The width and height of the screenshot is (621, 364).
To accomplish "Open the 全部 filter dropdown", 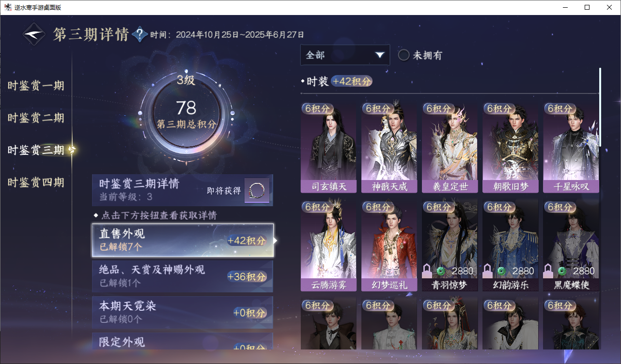I will (345, 55).
